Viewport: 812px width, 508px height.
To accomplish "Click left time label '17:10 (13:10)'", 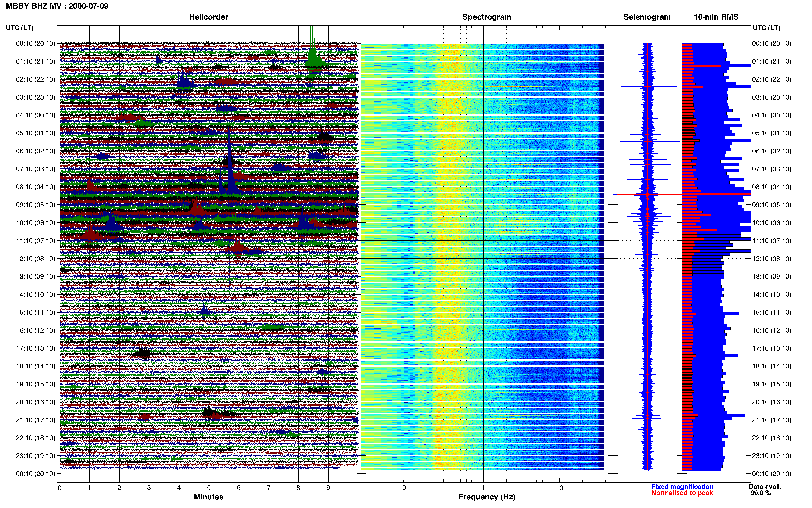I will (35, 348).
